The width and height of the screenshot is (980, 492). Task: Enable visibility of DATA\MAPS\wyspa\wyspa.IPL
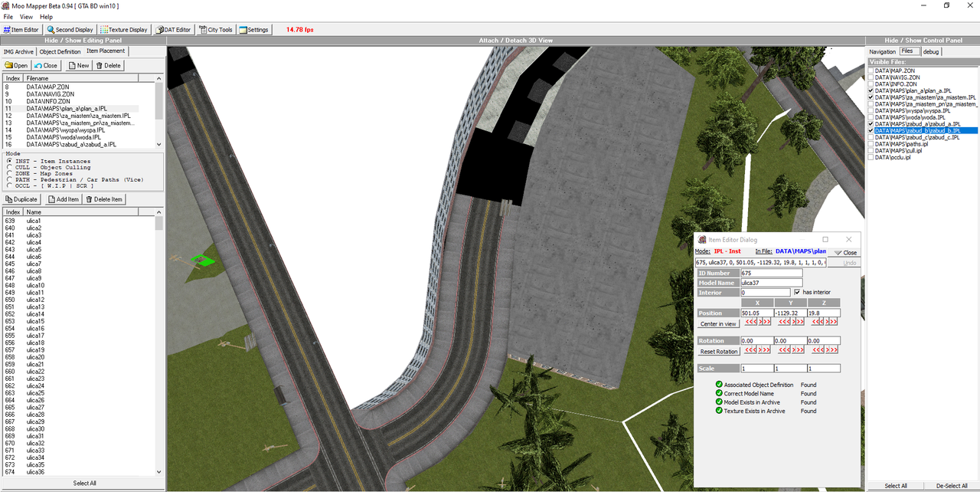tap(871, 110)
